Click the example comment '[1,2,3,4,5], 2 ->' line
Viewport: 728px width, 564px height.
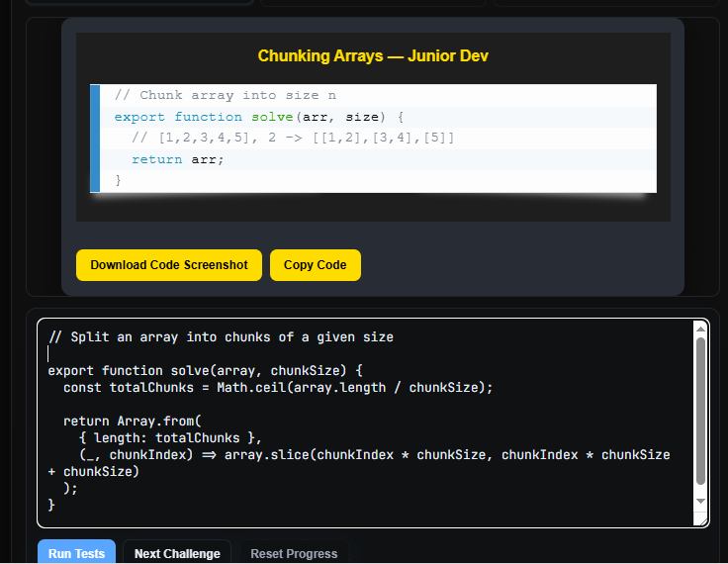point(293,138)
